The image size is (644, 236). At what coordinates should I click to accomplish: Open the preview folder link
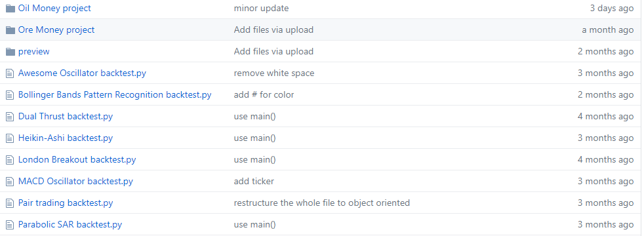[x=33, y=52]
